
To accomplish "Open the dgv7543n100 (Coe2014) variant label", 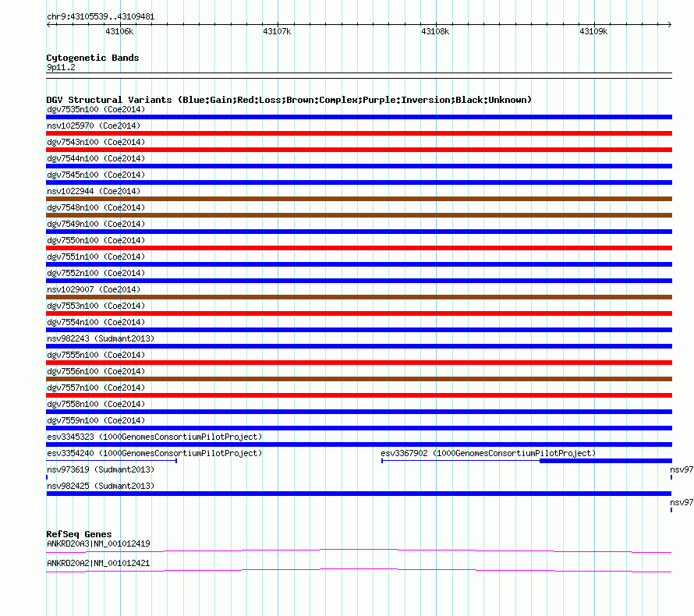I will (x=96, y=142).
